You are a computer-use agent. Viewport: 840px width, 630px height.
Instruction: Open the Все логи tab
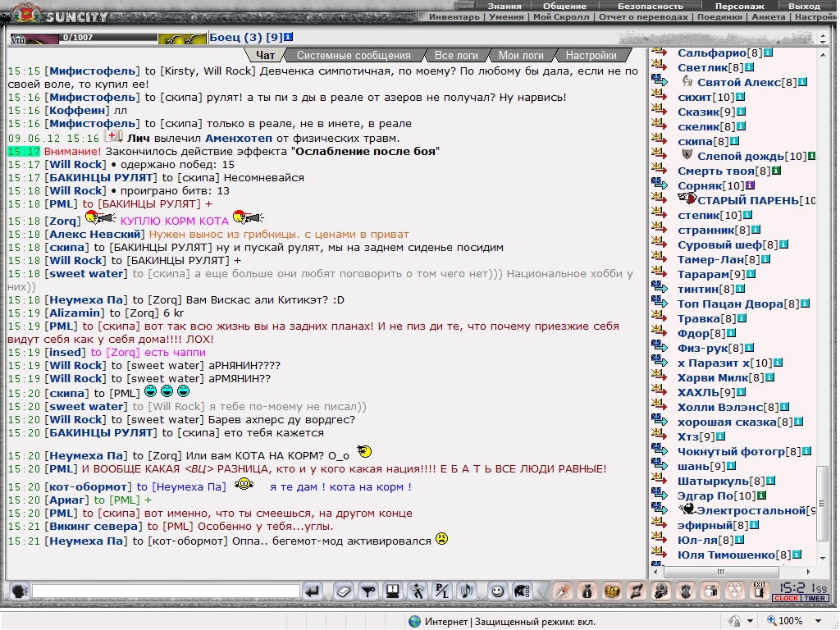point(456,55)
